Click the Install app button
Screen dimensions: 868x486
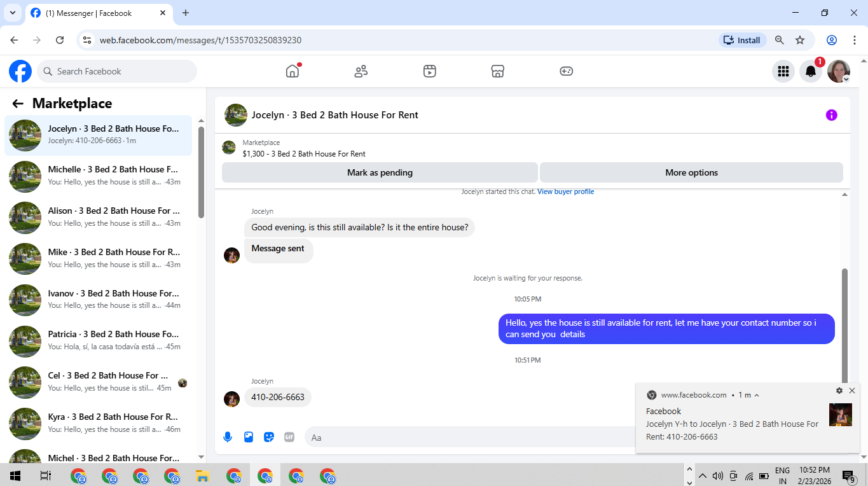point(743,40)
